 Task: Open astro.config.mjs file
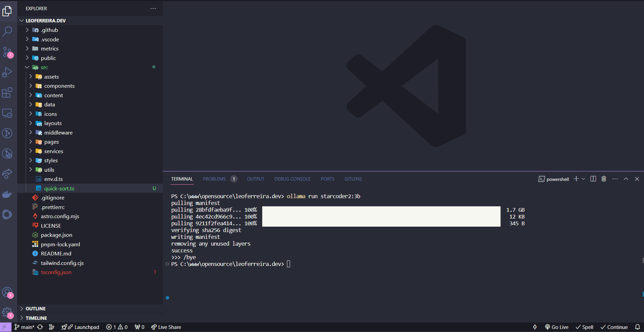90,216
